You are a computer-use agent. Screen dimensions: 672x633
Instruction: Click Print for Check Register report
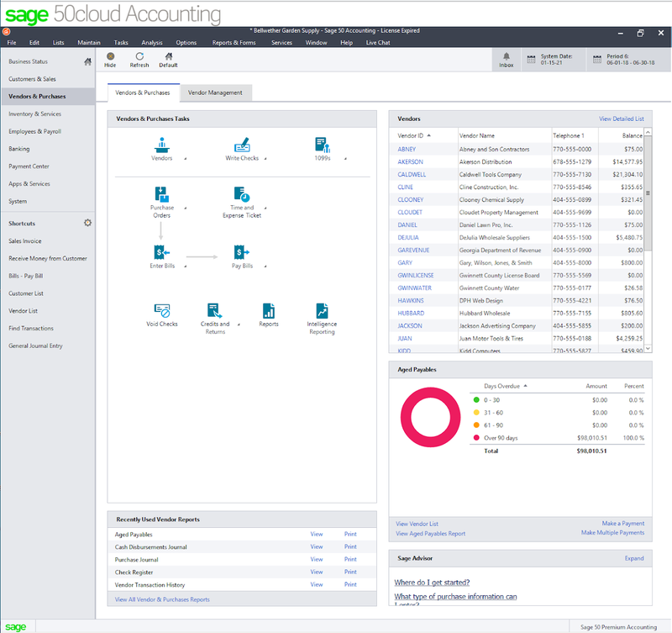tap(350, 572)
